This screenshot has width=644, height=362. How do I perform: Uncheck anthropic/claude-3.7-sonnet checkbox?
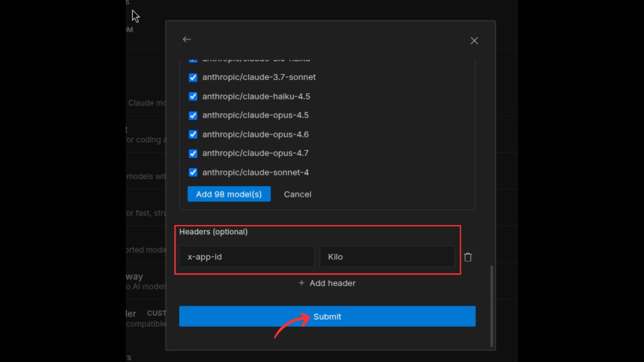pyautogui.click(x=192, y=77)
